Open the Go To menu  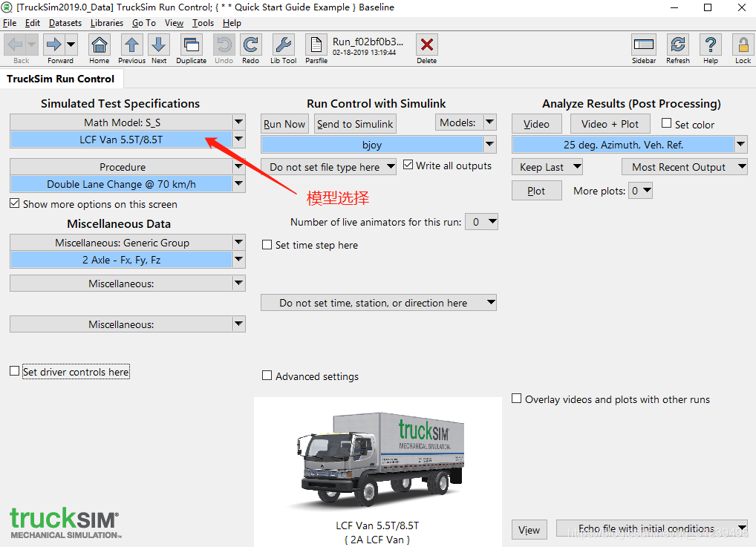point(143,23)
